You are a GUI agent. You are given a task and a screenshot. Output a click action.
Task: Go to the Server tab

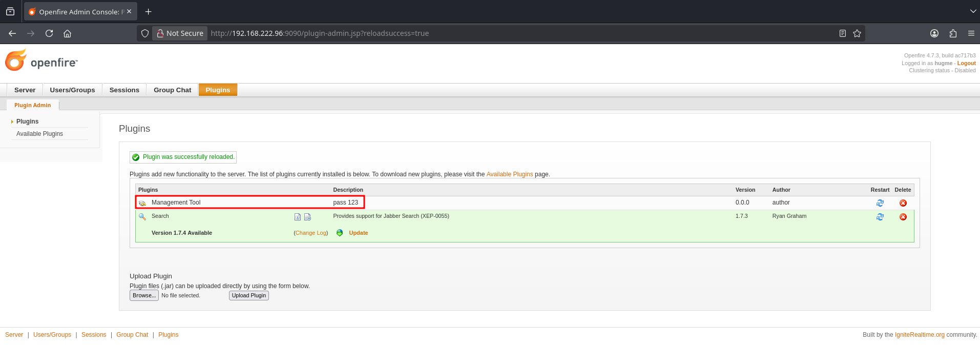(x=25, y=90)
